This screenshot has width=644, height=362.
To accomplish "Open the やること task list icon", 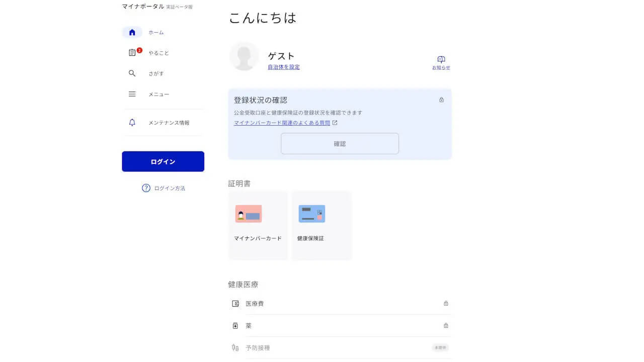I will [x=132, y=53].
